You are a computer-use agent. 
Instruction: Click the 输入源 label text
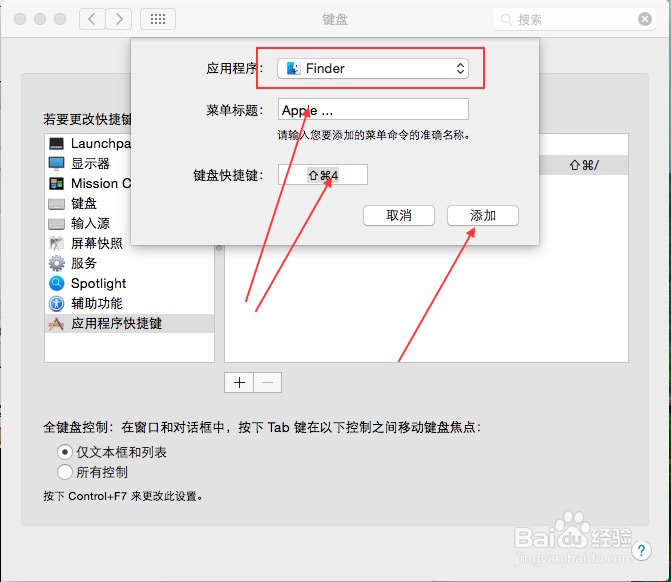coord(90,223)
